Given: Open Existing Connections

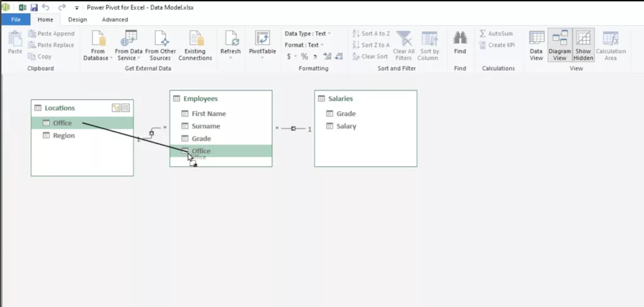Looking at the screenshot, I should point(195,45).
